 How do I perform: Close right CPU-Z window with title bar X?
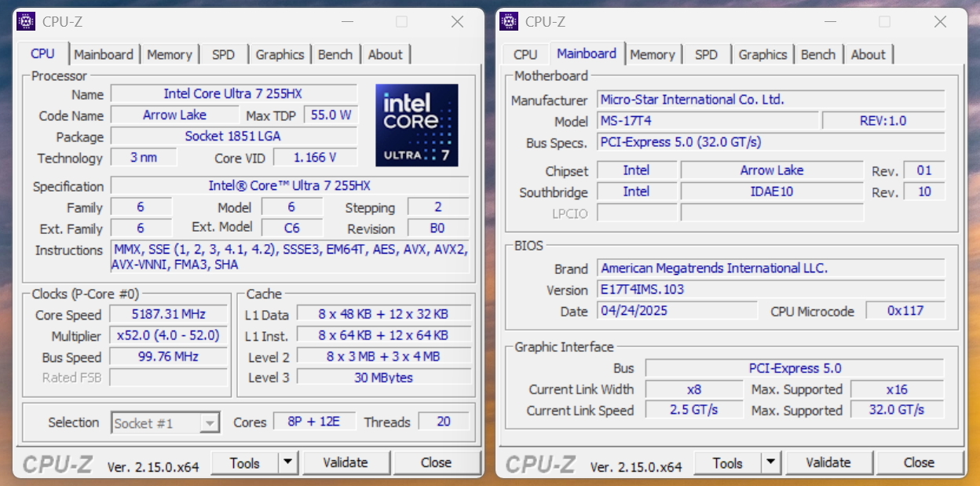click(940, 22)
